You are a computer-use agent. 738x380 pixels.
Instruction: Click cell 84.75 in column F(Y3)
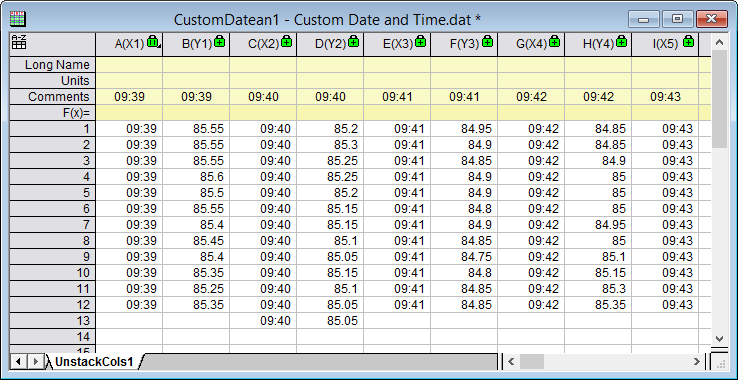(464, 257)
